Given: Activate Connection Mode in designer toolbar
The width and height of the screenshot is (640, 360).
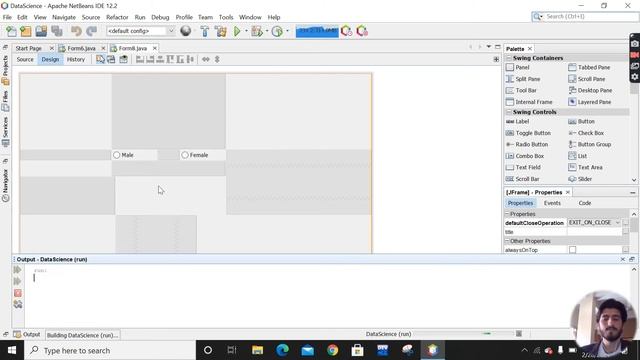Looking at the screenshot, I should pyautogui.click(x=111, y=60).
